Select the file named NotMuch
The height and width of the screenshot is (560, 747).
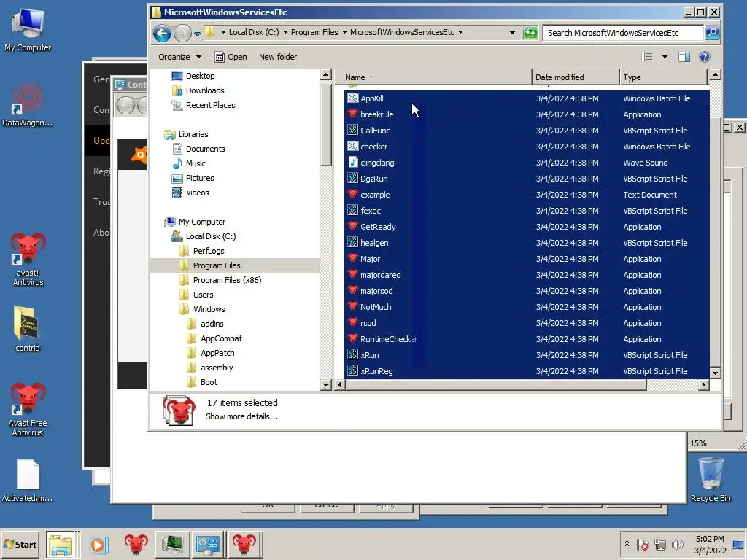(x=376, y=307)
